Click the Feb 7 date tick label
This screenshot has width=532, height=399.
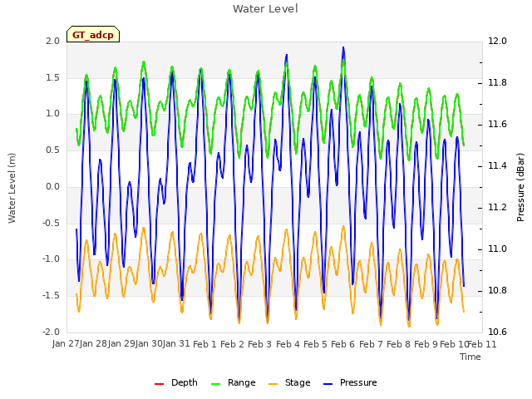371,344
